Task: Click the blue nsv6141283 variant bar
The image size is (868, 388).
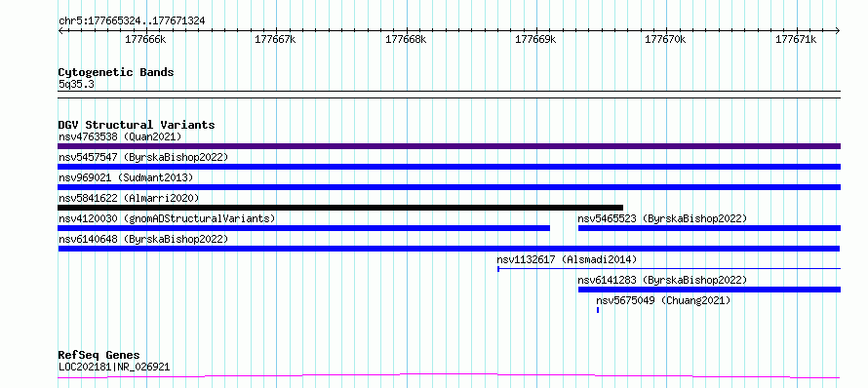Action: [709, 290]
